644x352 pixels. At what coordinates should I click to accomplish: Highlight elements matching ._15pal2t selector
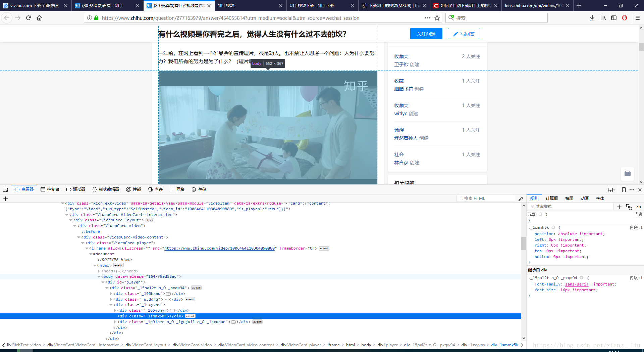pos(582,278)
